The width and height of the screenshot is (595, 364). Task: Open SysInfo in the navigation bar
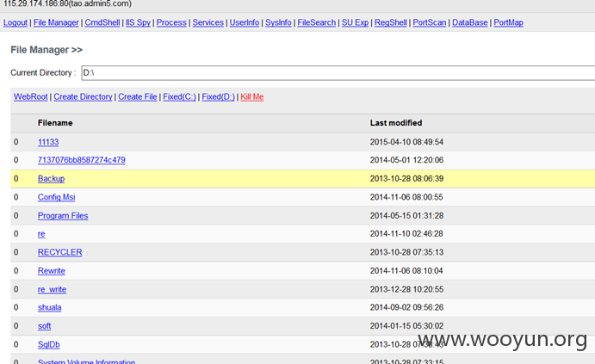click(x=278, y=22)
